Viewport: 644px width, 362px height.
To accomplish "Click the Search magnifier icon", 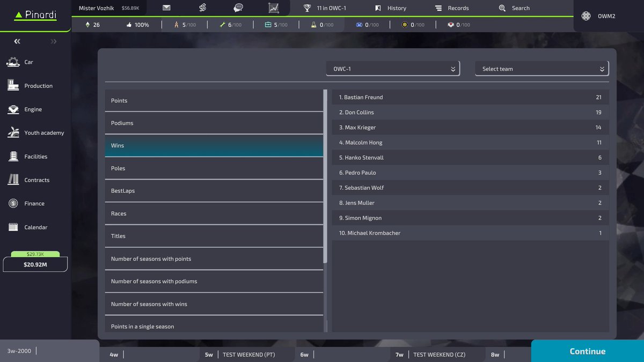I will point(502,8).
